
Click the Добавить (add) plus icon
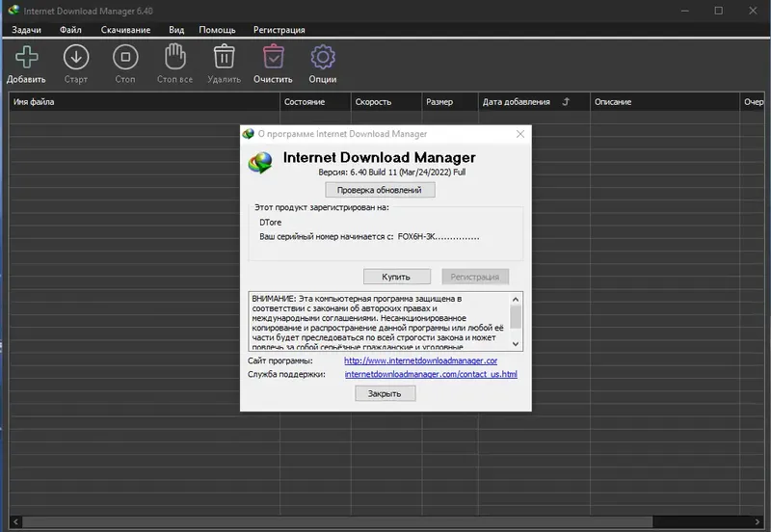(27, 57)
